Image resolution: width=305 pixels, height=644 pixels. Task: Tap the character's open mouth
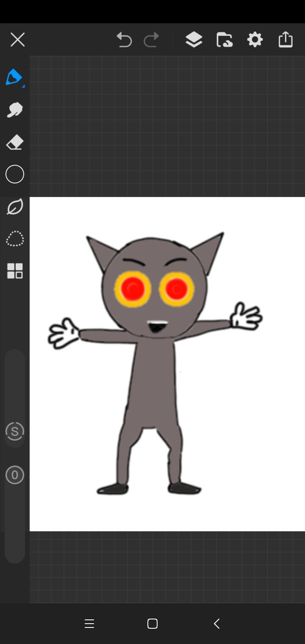coord(157,327)
